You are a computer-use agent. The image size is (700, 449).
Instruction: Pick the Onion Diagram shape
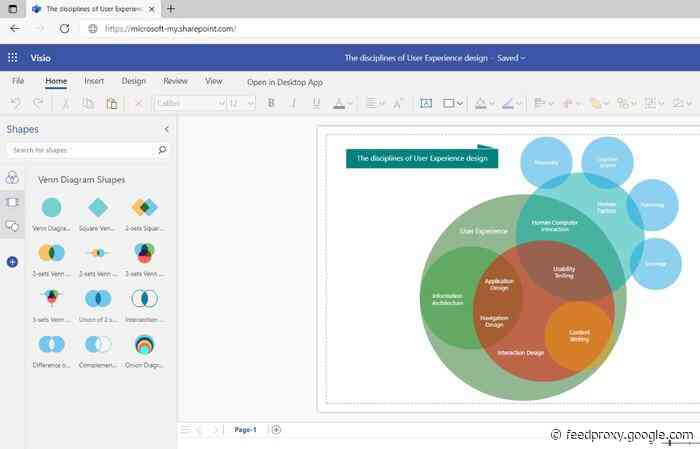click(144, 345)
